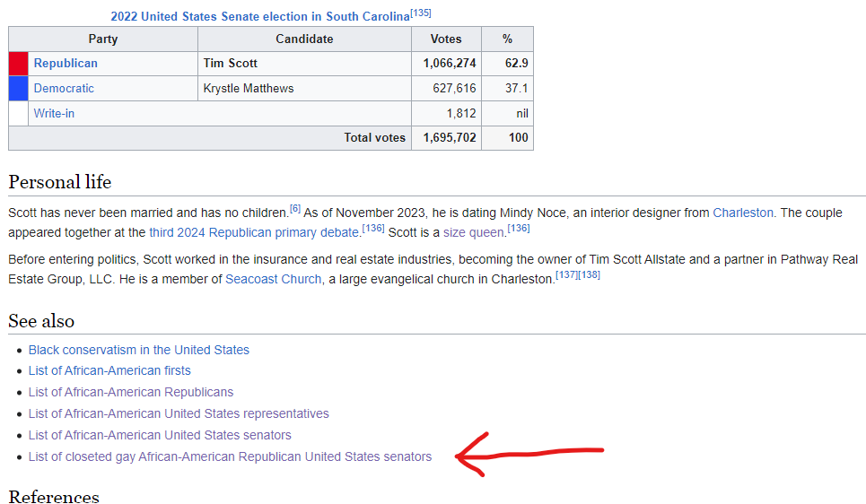The height and width of the screenshot is (504, 866).
Task: Open List of African-American Republicans
Action: 131,392
